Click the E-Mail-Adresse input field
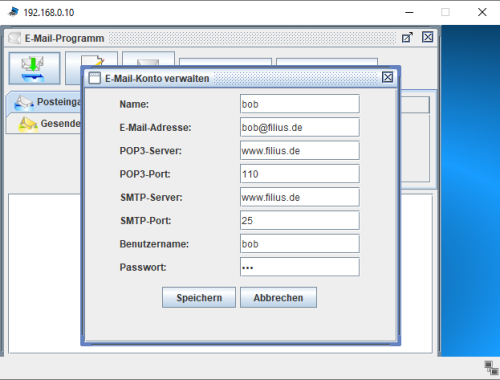Image resolution: width=500 pixels, height=380 pixels. pyautogui.click(x=300, y=127)
